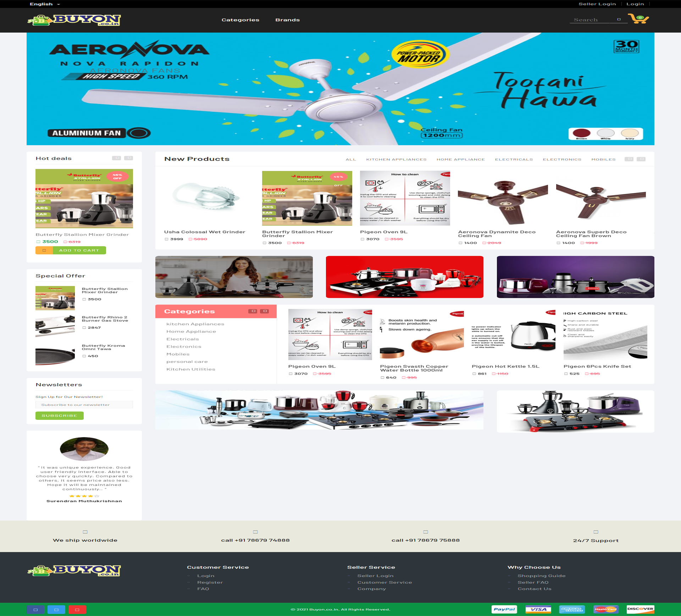
Task: Open Kitchen Utilities category link
Action: [x=191, y=369]
